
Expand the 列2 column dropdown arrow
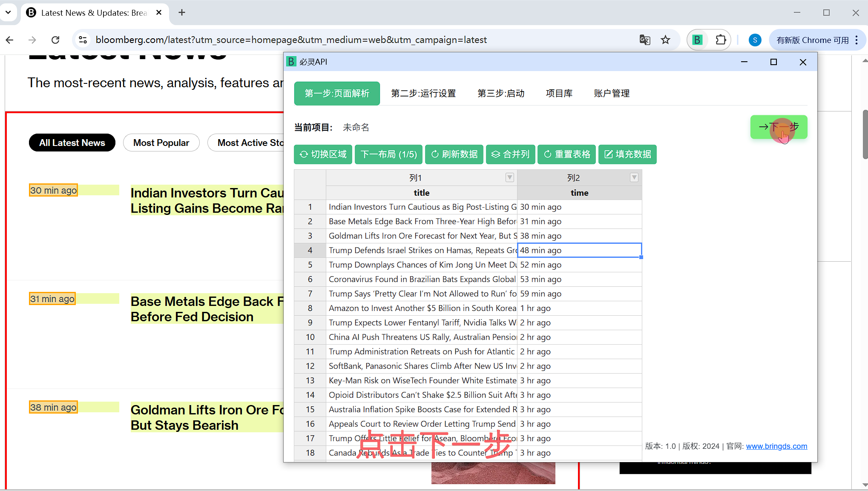(x=634, y=177)
